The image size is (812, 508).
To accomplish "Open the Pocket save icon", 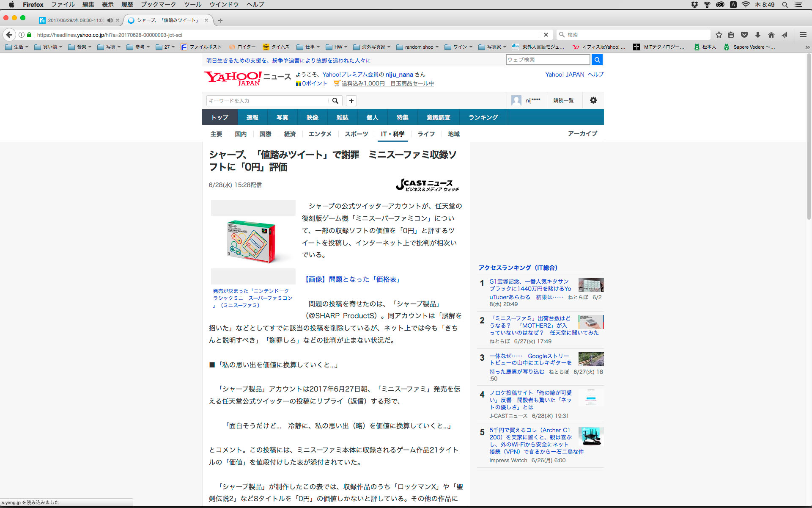I will pos(744,35).
